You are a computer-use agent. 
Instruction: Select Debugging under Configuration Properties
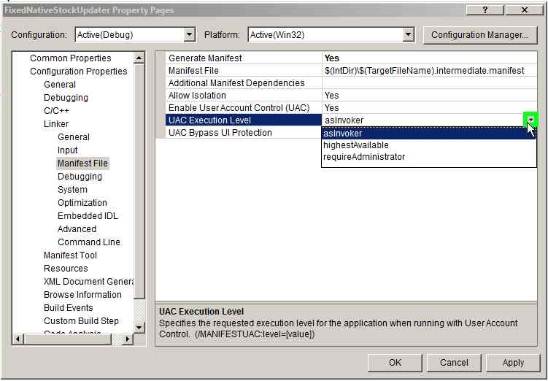66,98
